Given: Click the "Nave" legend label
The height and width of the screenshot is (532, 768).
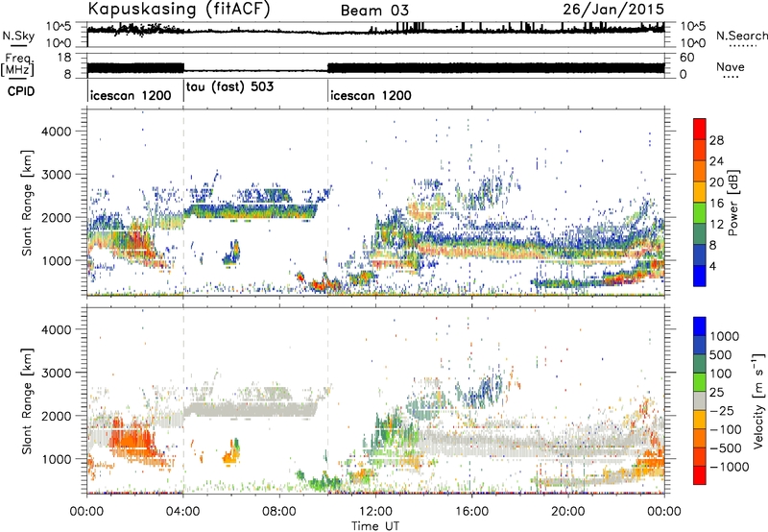Looking at the screenshot, I should click(x=731, y=67).
